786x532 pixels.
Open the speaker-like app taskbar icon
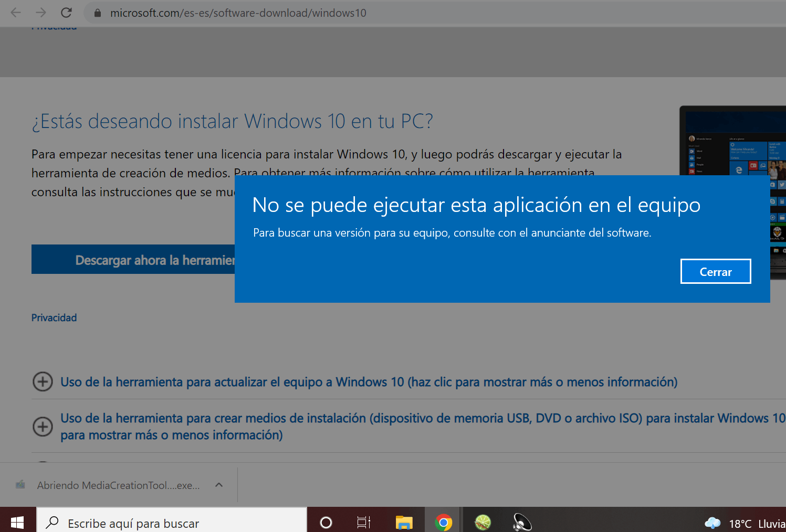click(522, 523)
